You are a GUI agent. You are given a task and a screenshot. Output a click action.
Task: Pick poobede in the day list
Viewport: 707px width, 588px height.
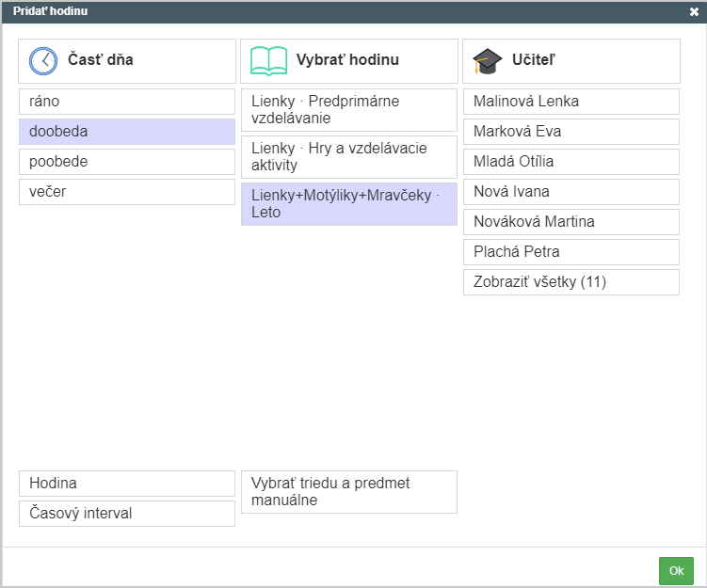click(127, 162)
